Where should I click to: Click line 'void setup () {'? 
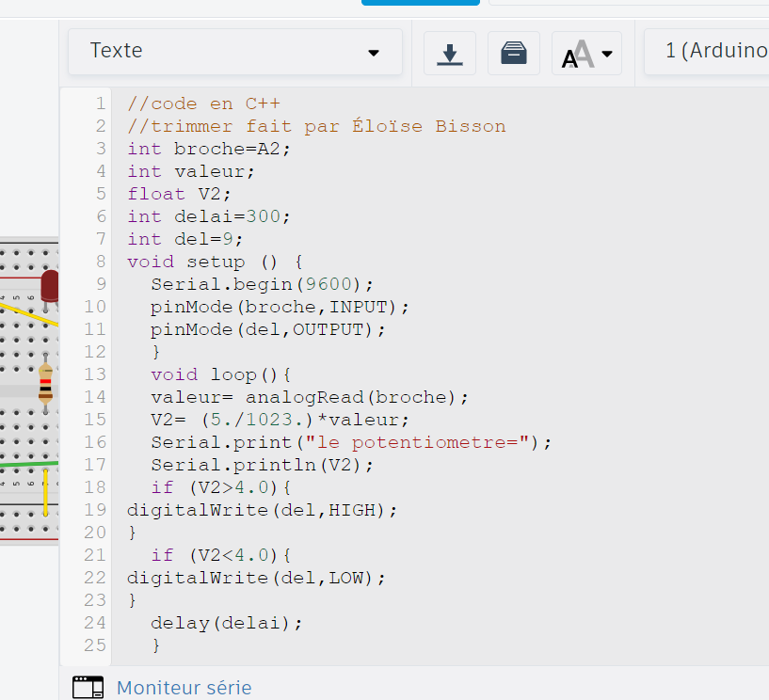tap(215, 262)
